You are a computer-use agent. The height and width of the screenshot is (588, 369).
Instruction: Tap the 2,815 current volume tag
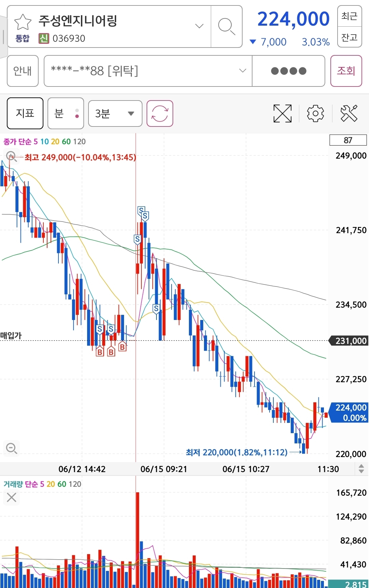[x=348, y=584]
